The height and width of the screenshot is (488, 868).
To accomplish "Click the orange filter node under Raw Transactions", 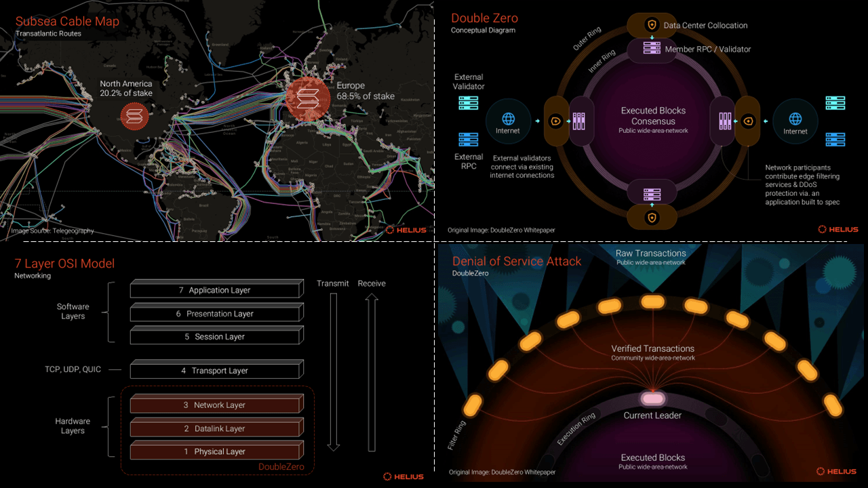I will pos(652,301).
